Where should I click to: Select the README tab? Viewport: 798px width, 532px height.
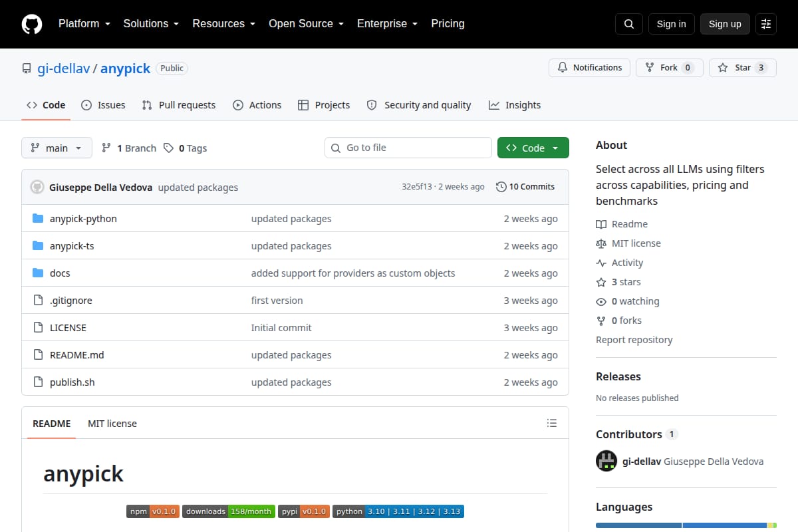point(52,424)
